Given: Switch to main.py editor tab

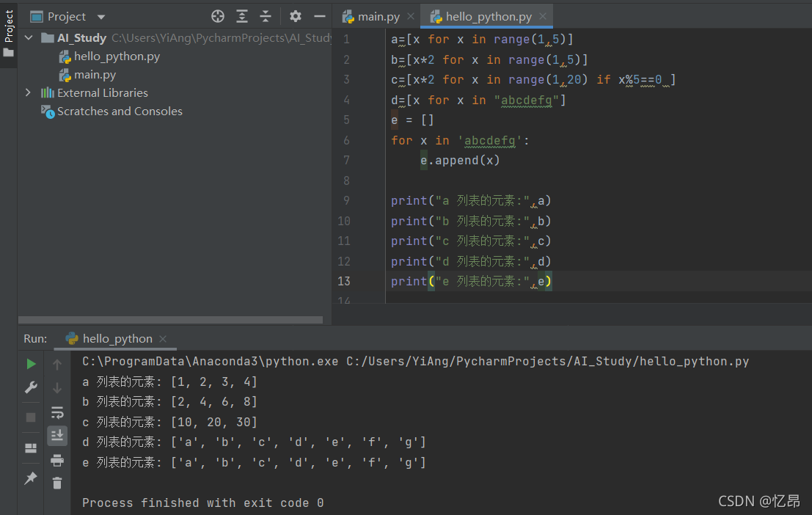Looking at the screenshot, I should pyautogui.click(x=378, y=17).
